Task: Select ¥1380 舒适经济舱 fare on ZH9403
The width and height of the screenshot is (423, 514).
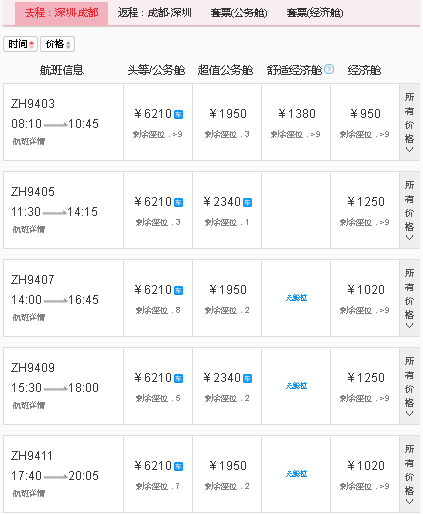Action: pyautogui.click(x=297, y=114)
